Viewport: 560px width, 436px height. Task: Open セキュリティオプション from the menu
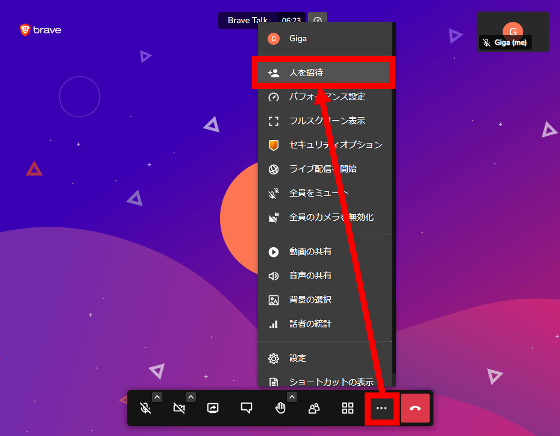pos(325,145)
